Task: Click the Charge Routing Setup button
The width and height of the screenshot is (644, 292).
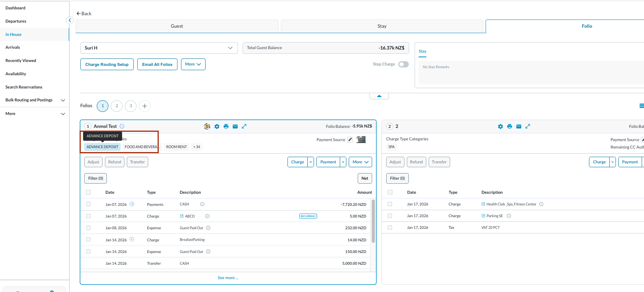Action: [x=107, y=64]
